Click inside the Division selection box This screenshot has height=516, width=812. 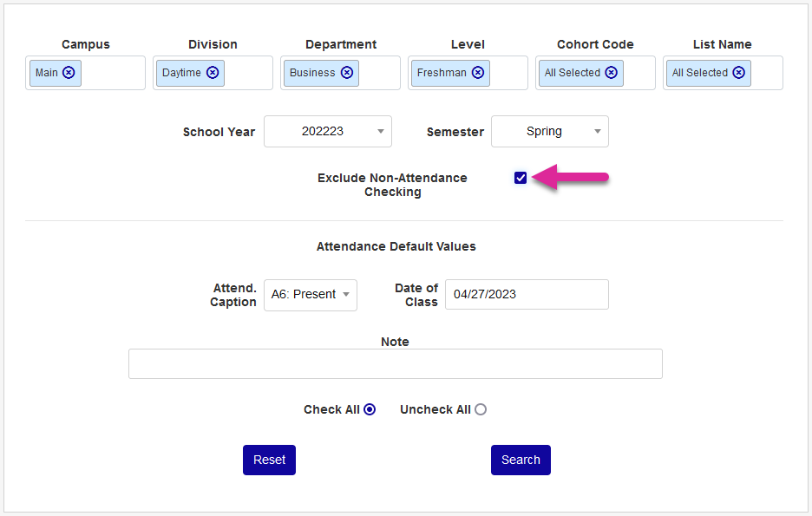click(248, 73)
